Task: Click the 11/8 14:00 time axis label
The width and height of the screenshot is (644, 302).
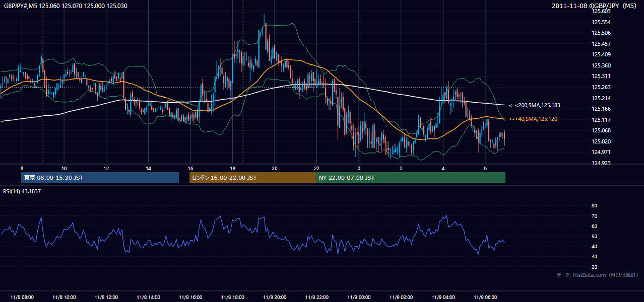Action: (148, 297)
